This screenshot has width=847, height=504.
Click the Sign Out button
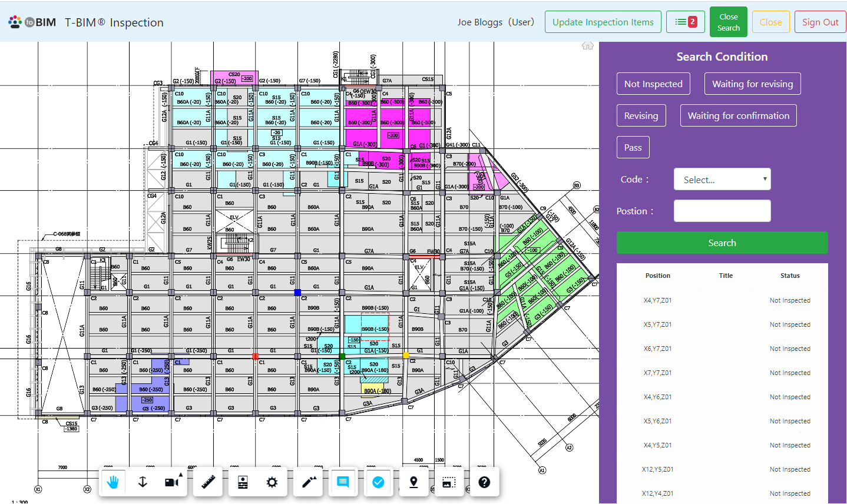coord(820,22)
